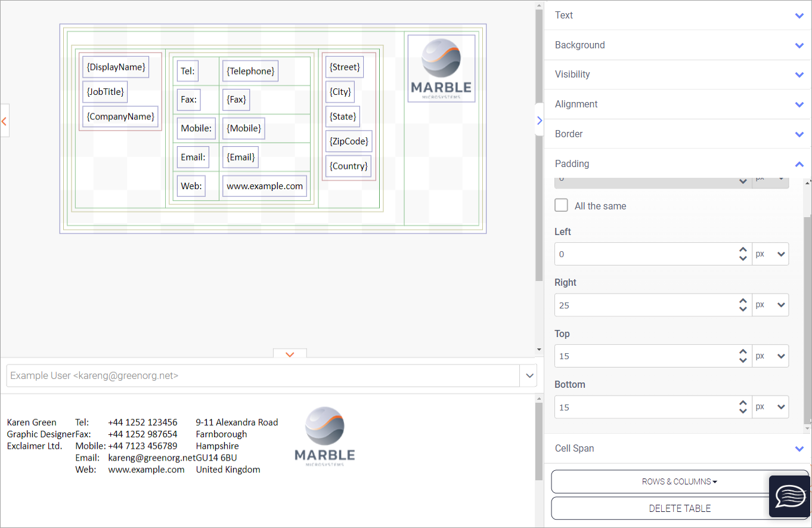
Task: Click the left panel orange collapse arrow
Action: (x=4, y=121)
